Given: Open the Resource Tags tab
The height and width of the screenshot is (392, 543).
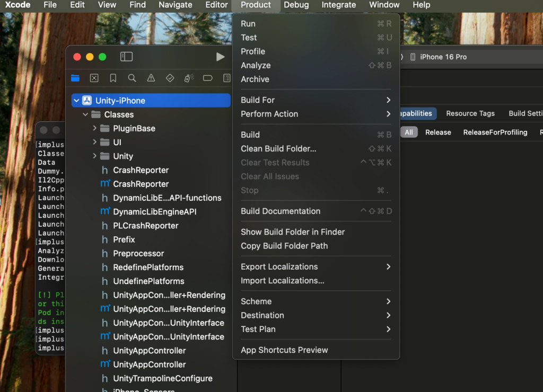Looking at the screenshot, I should [470, 113].
